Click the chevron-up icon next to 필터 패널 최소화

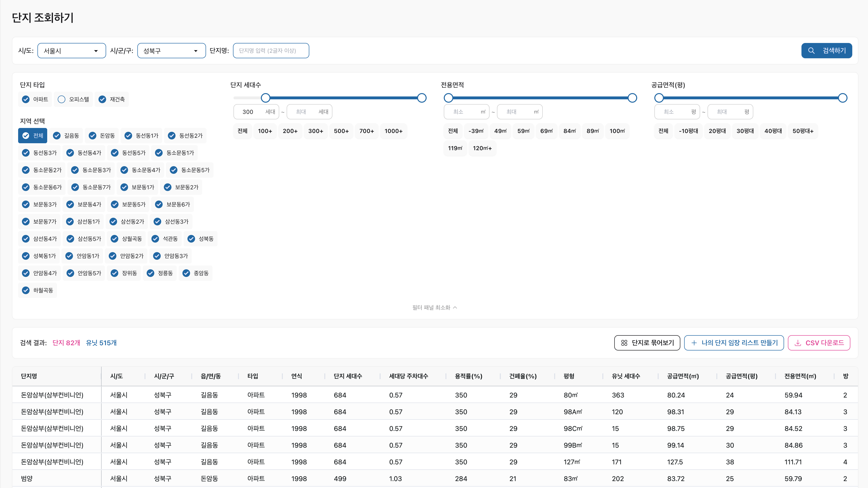tap(455, 307)
